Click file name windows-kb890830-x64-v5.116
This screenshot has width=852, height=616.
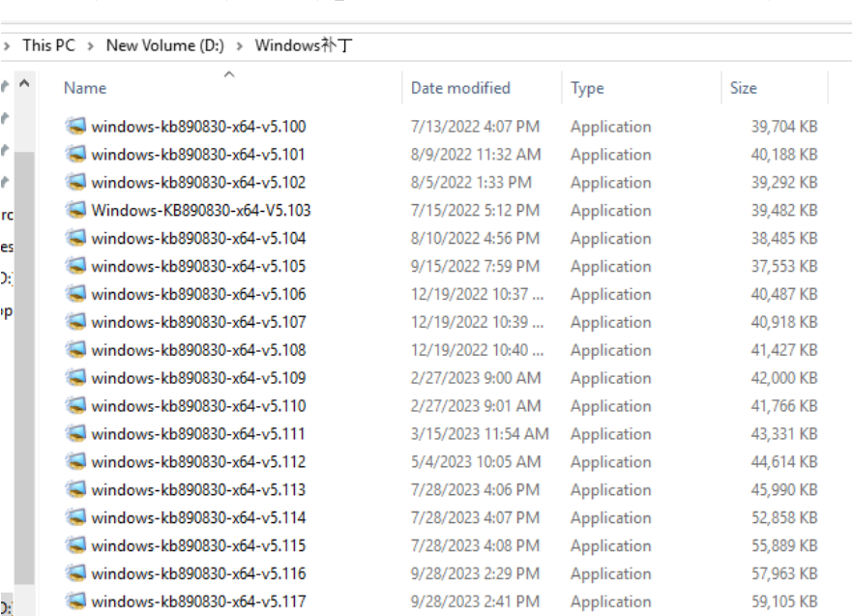tap(199, 574)
